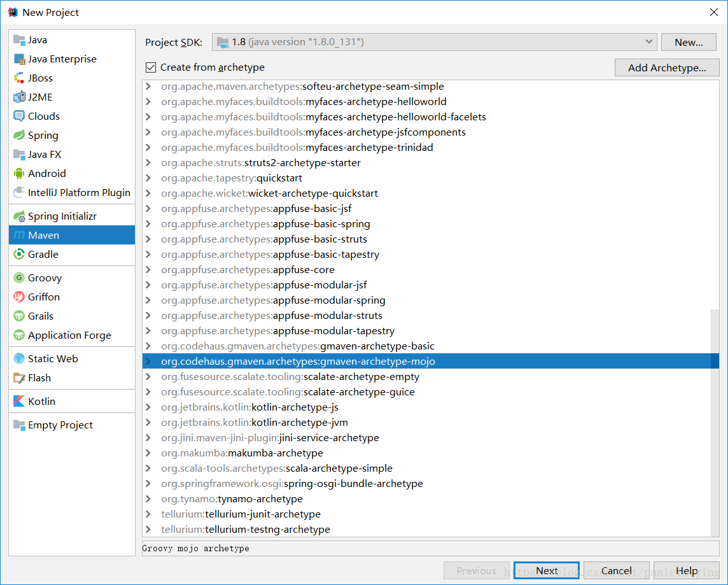This screenshot has height=585, width=728.
Task: Click the Groovy icon
Action: click(x=19, y=278)
